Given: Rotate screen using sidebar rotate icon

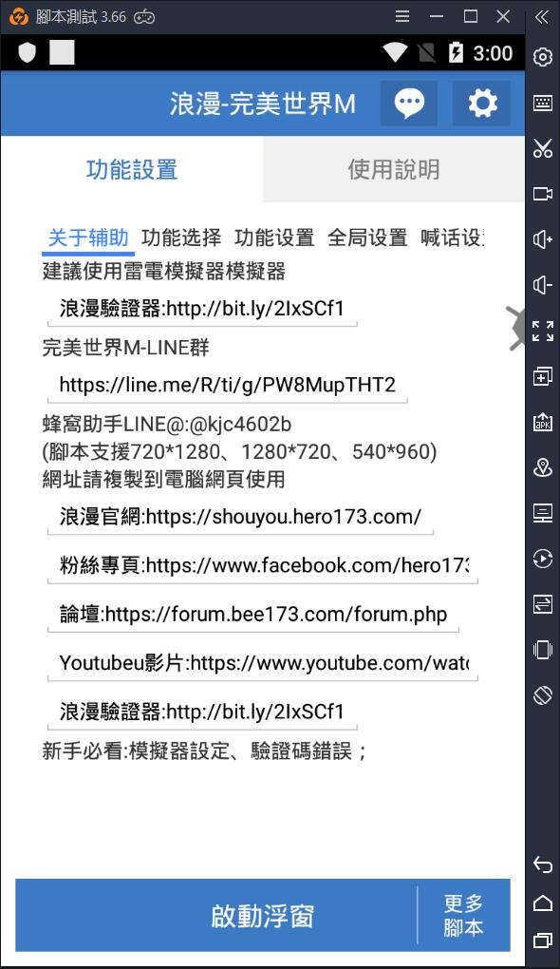Looking at the screenshot, I should (543, 695).
